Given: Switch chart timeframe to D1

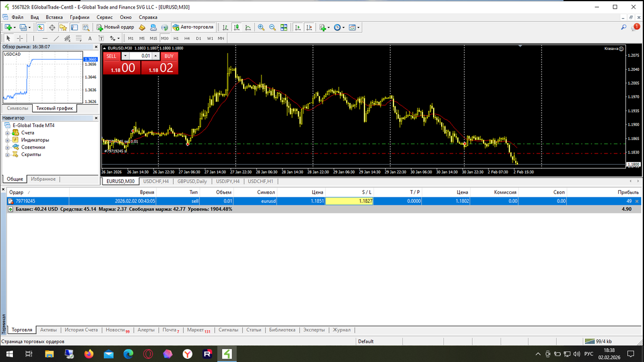Looking at the screenshot, I should (x=198, y=38).
